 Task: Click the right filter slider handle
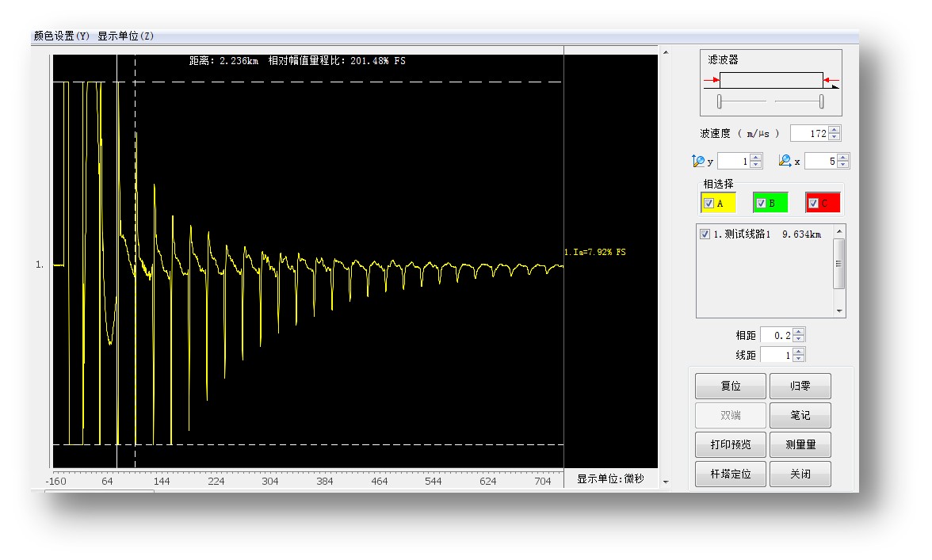point(821,101)
